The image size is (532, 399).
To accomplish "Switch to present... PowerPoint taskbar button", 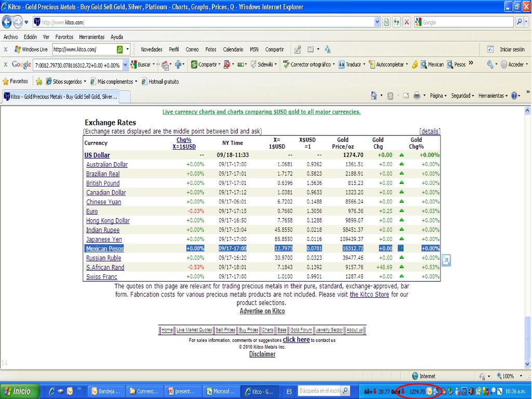I will [x=182, y=392].
